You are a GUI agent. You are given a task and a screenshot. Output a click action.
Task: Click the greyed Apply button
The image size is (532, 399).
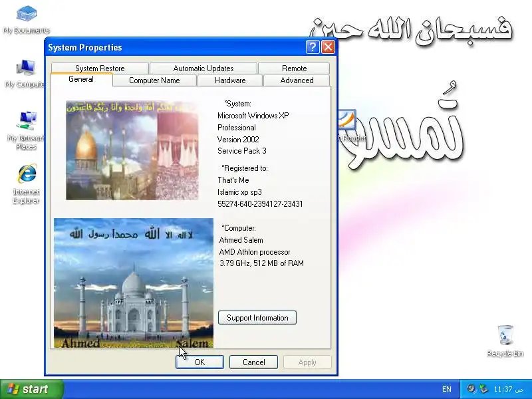click(x=307, y=362)
